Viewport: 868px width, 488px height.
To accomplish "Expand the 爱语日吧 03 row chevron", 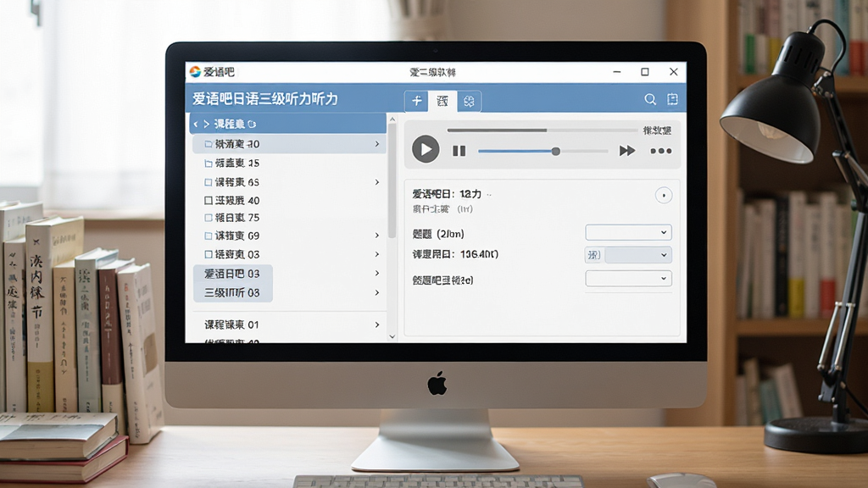I will 377,274.
